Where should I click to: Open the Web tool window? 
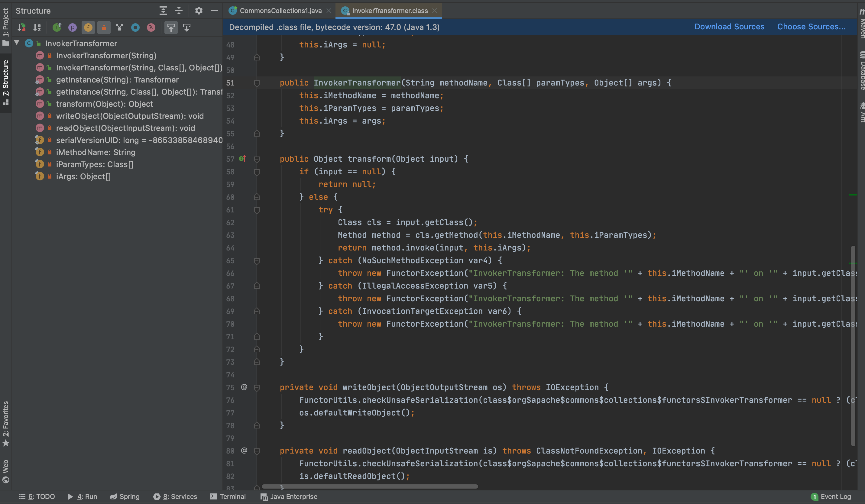(x=6, y=471)
